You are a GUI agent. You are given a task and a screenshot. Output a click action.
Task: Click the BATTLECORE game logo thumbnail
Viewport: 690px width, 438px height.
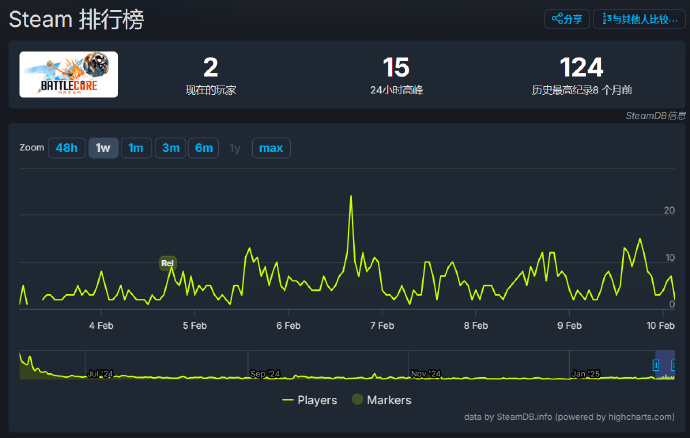[x=69, y=75]
